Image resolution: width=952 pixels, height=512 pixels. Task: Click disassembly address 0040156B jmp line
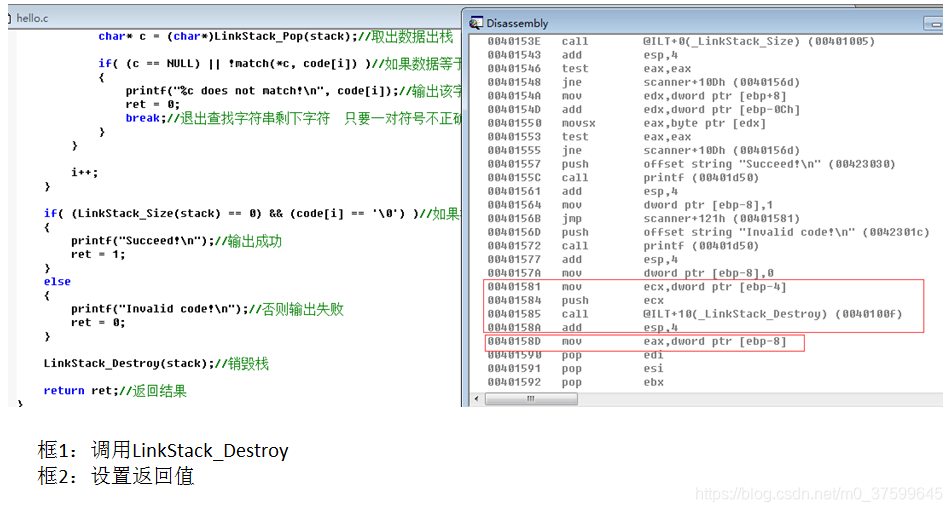click(x=643, y=219)
